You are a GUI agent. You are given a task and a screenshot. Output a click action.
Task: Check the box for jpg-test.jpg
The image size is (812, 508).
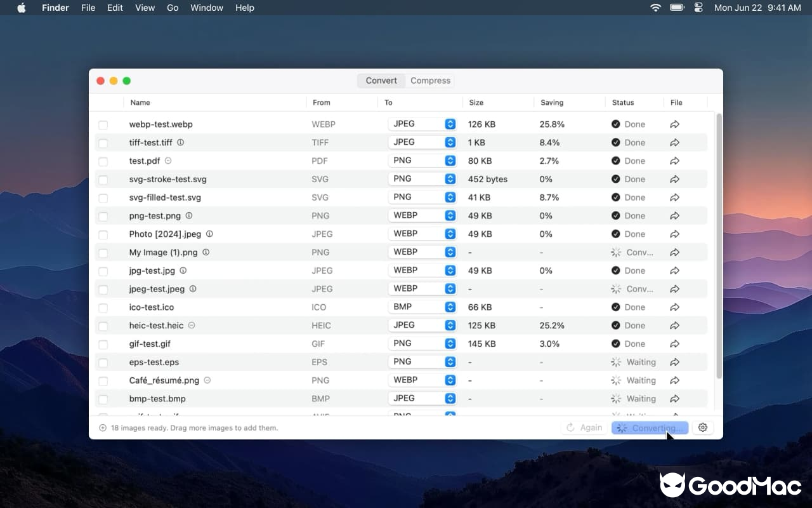[103, 271]
